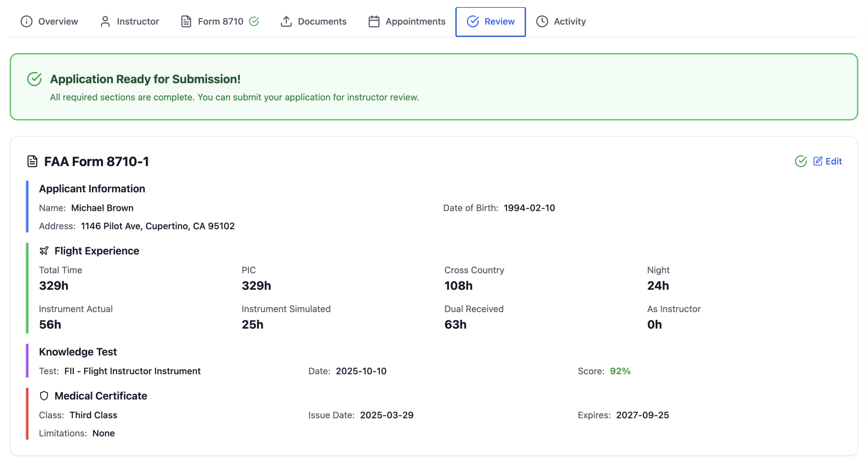Go to the Documents tab
This screenshot has width=868, height=461.
point(313,21)
